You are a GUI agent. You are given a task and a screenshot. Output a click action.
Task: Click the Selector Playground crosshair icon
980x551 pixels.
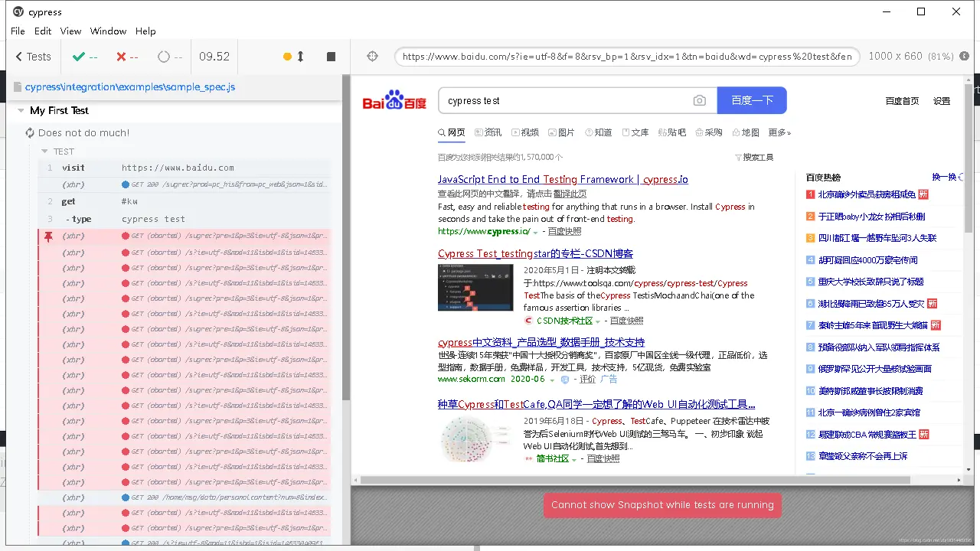(372, 56)
